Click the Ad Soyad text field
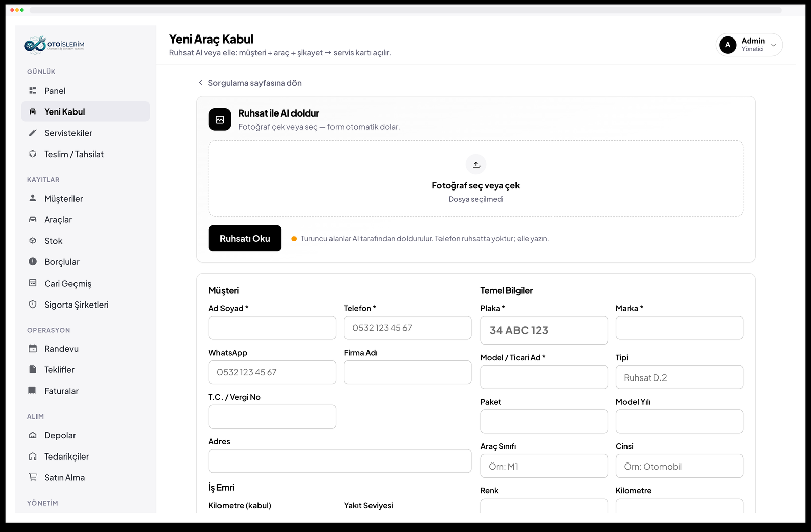811x532 pixels. click(272, 328)
